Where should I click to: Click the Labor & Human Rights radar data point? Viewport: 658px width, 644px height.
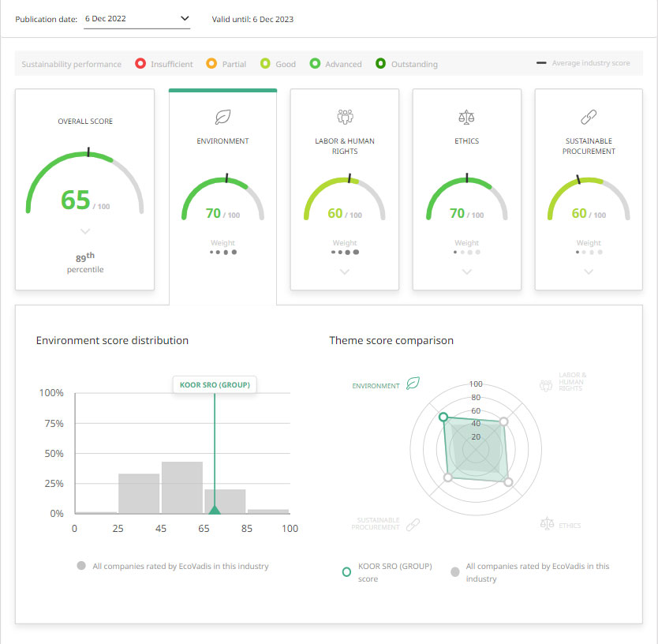(x=503, y=421)
